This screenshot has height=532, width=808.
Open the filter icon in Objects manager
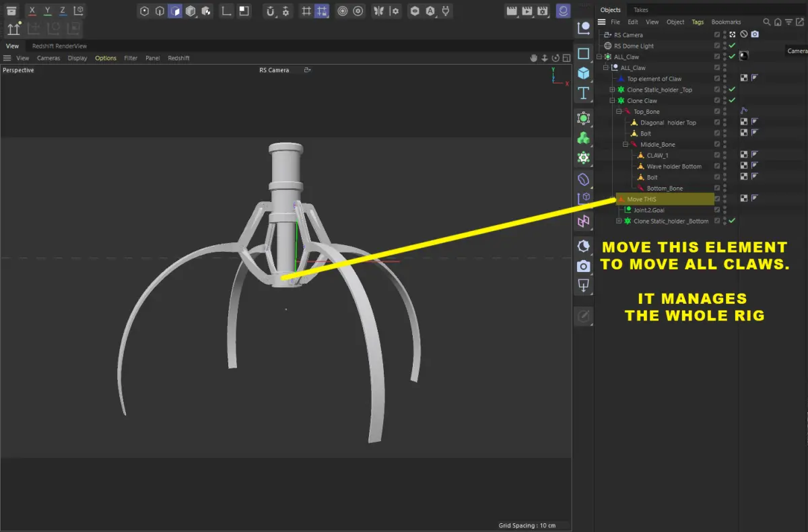click(789, 22)
